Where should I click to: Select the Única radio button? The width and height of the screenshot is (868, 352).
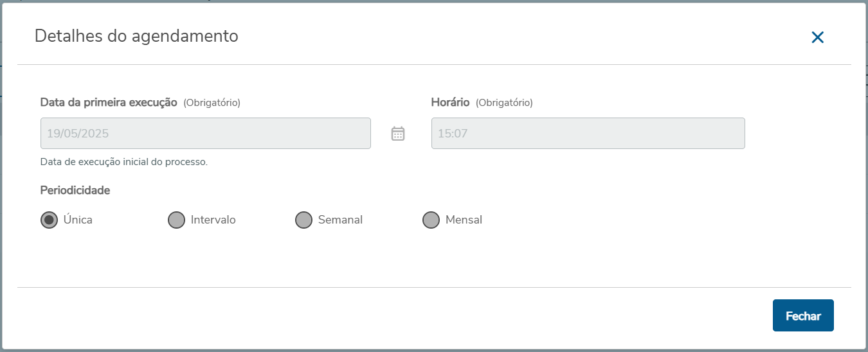[x=49, y=220]
